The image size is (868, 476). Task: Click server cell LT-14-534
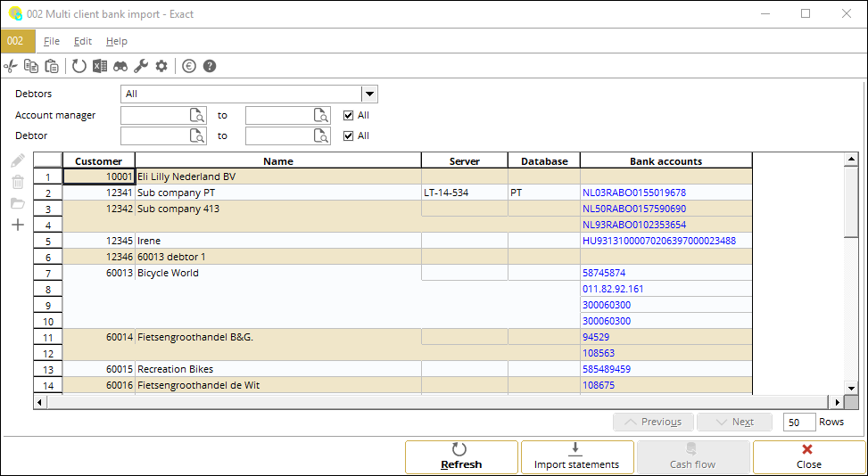tap(465, 193)
